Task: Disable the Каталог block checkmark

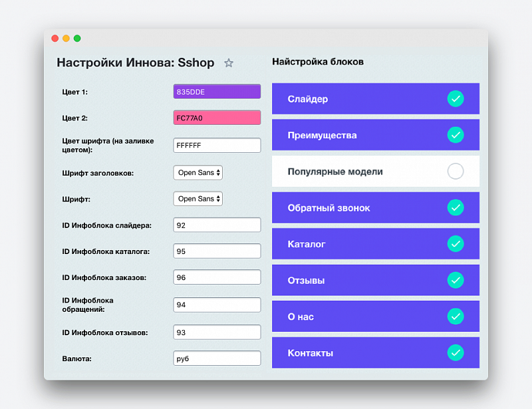Action: [456, 243]
